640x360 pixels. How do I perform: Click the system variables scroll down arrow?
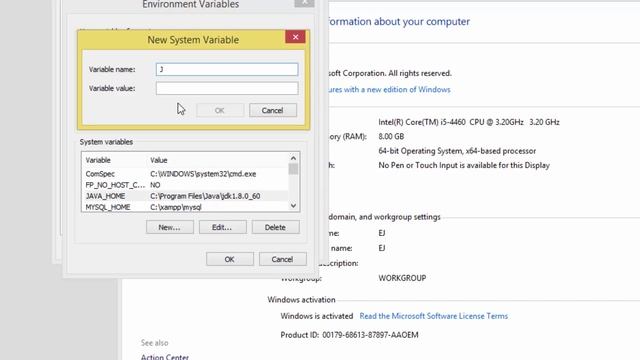pos(293,206)
